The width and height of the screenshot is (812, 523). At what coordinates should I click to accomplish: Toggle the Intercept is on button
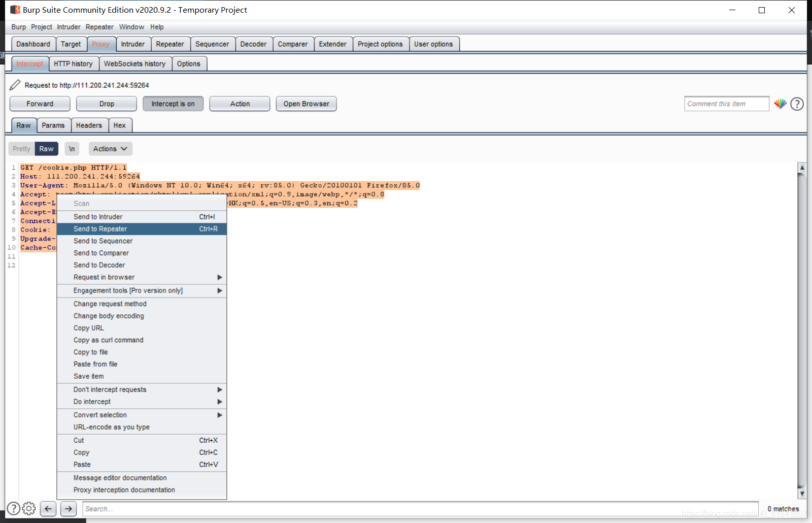point(173,104)
